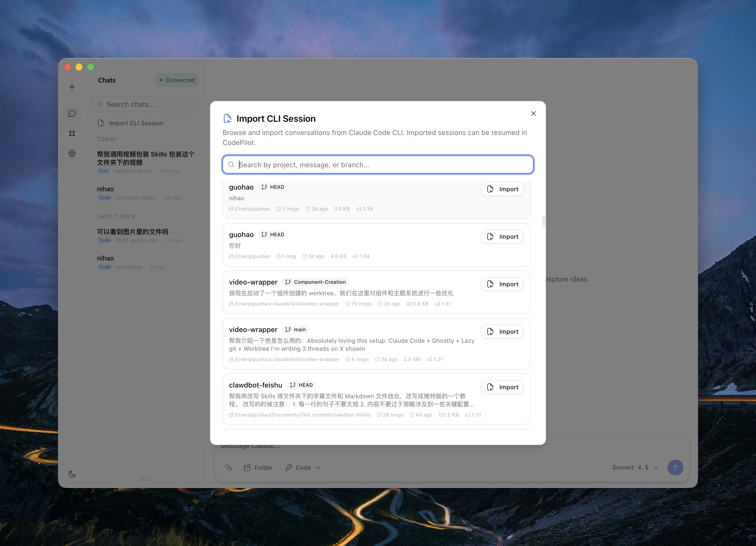The height and width of the screenshot is (546, 756).
Task: Select Import CLI Session in sidebar
Action: 136,123
